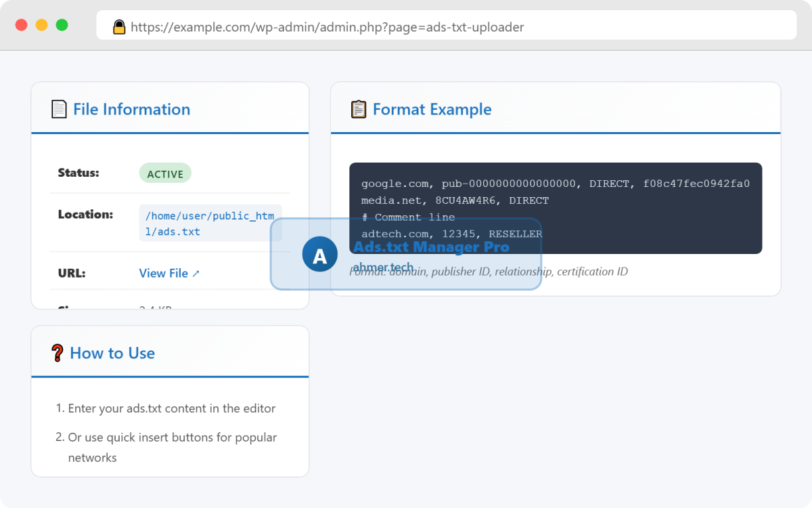This screenshot has height=508, width=812.
Task: Click the File Information document icon
Action: click(58, 108)
